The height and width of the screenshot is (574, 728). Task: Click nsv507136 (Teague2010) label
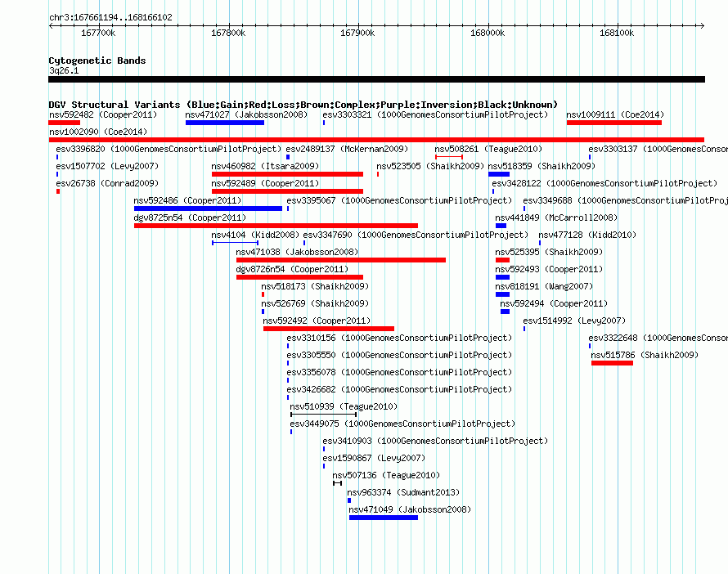coord(386,475)
